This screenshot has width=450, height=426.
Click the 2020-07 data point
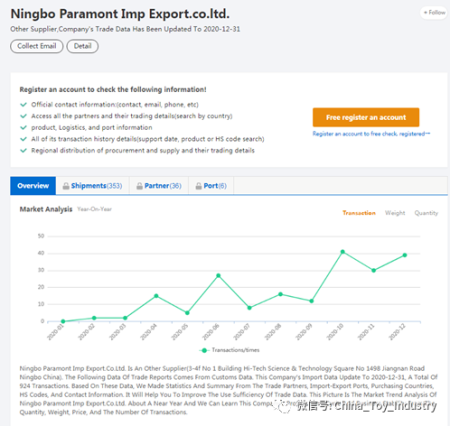click(x=249, y=308)
